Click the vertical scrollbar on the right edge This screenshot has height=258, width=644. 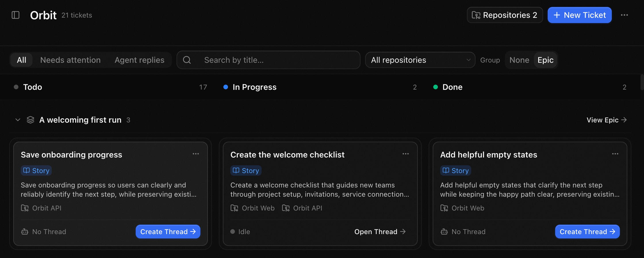[642, 82]
